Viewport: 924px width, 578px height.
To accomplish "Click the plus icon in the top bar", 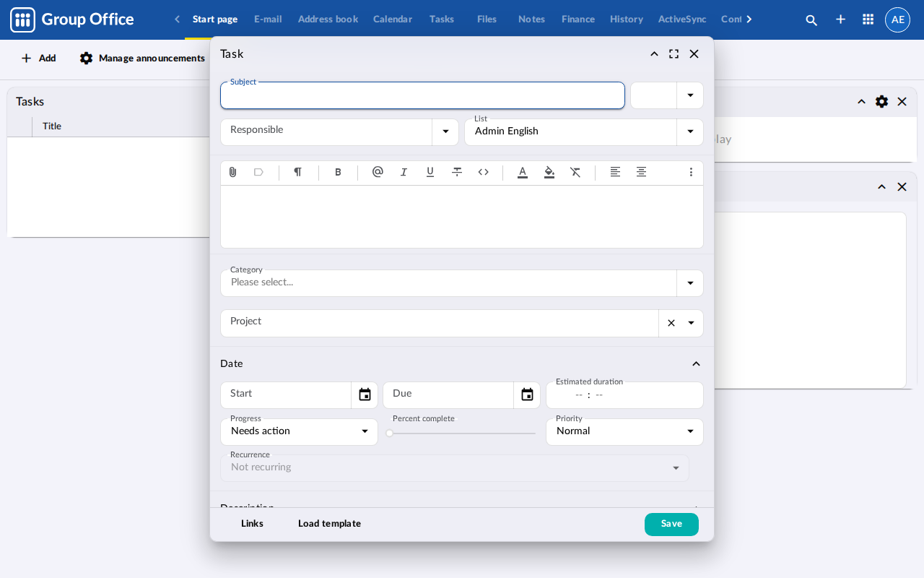I will (840, 20).
